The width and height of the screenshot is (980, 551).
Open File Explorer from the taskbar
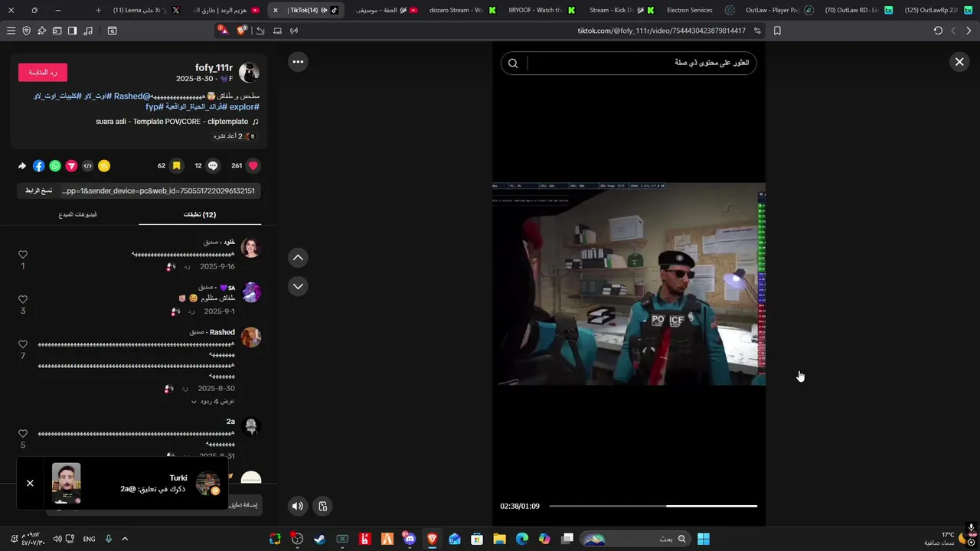(x=499, y=539)
